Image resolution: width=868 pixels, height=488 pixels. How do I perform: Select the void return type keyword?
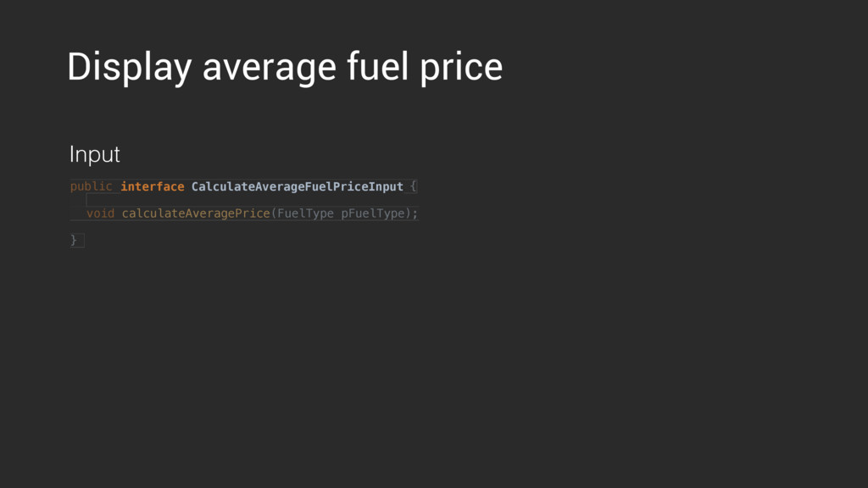click(x=100, y=213)
